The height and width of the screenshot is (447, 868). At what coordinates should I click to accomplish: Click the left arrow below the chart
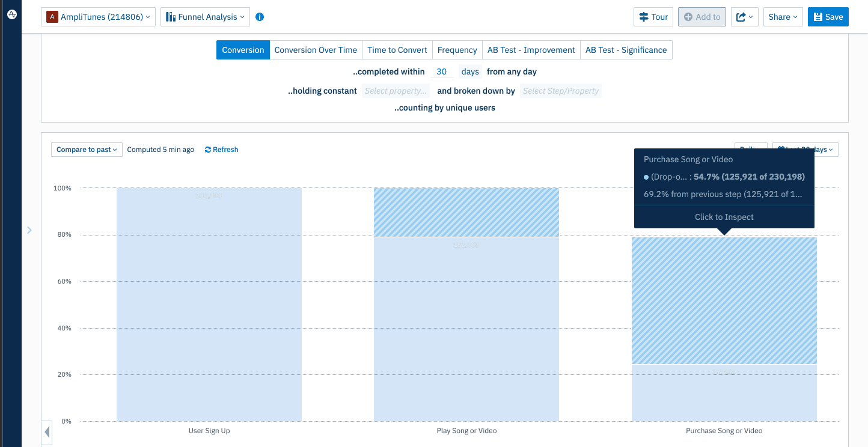coord(47,432)
